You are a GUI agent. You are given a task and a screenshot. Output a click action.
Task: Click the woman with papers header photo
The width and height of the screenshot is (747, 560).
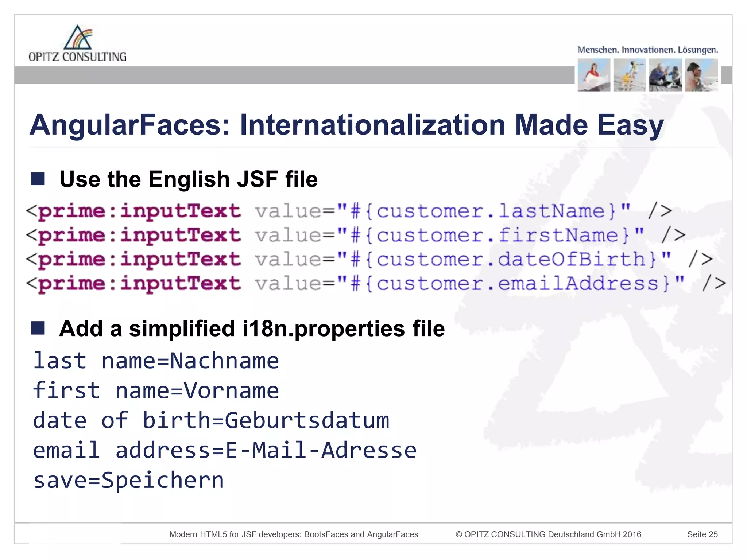point(594,75)
